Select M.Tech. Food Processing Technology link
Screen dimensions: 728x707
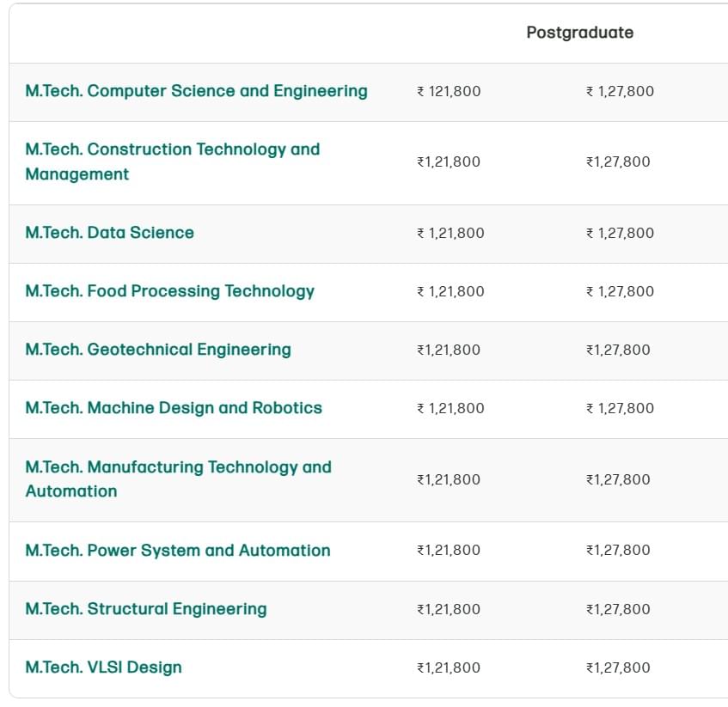tap(169, 291)
